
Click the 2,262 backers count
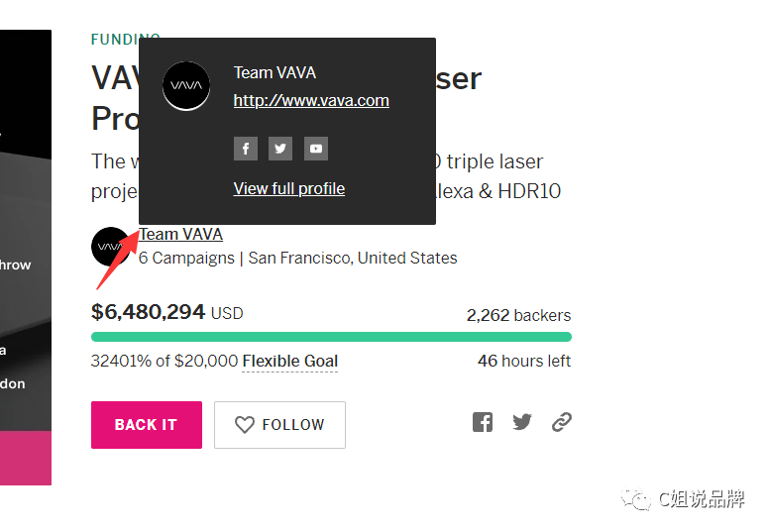[518, 315]
